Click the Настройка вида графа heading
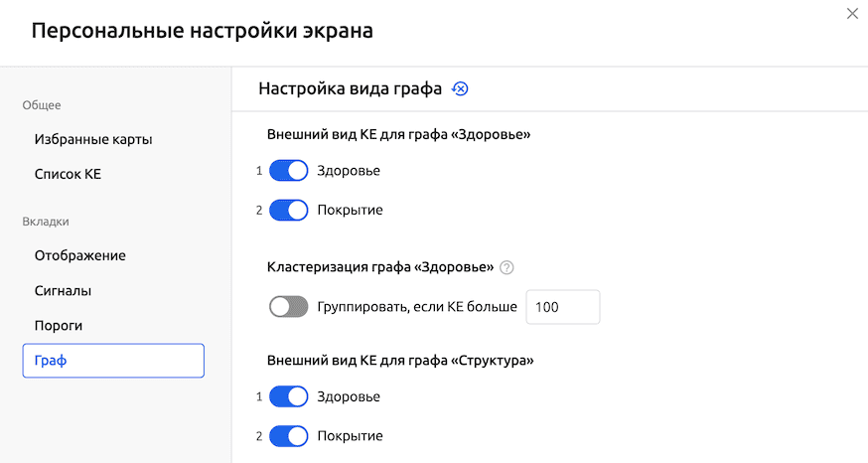This screenshot has width=868, height=463. coord(350,88)
